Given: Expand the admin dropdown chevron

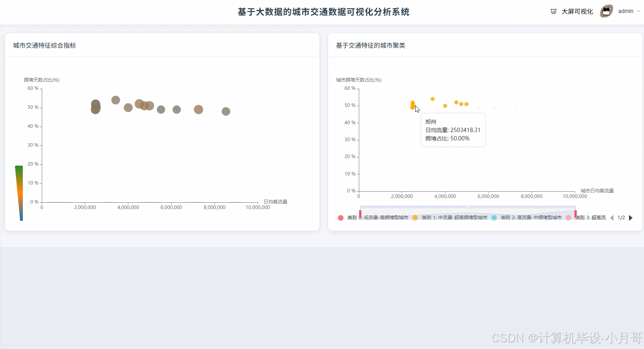Looking at the screenshot, I should (639, 11).
